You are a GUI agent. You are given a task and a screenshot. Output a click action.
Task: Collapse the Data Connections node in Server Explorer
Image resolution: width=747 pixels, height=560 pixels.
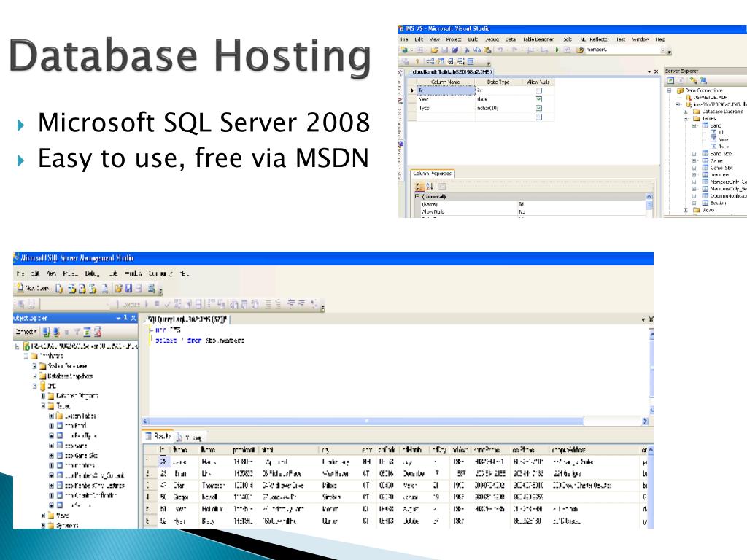(x=670, y=90)
